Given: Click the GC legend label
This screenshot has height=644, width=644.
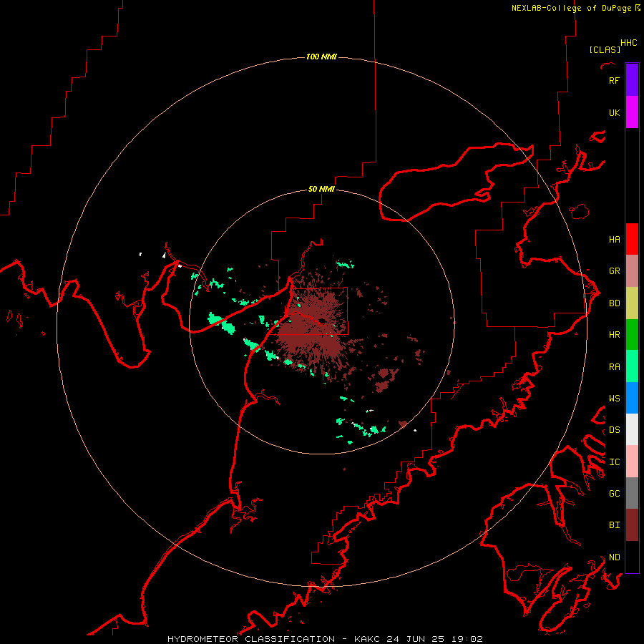Looking at the screenshot, I should 614,494.
